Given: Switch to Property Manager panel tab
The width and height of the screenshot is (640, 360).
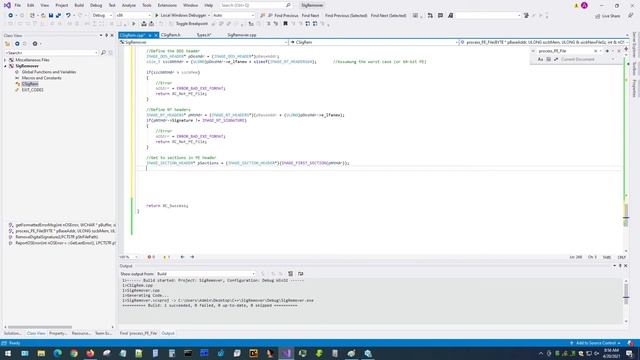Looking at the screenshot, I should (x=58, y=333).
